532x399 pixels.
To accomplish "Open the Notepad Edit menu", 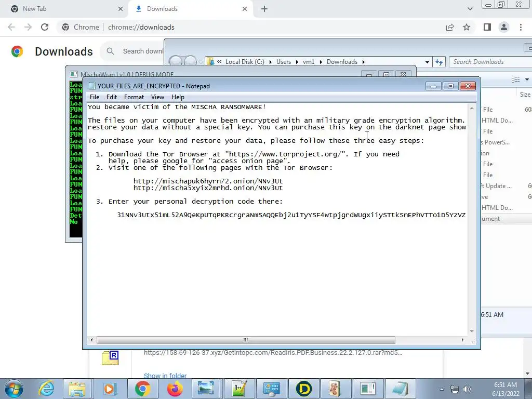I will (111, 97).
